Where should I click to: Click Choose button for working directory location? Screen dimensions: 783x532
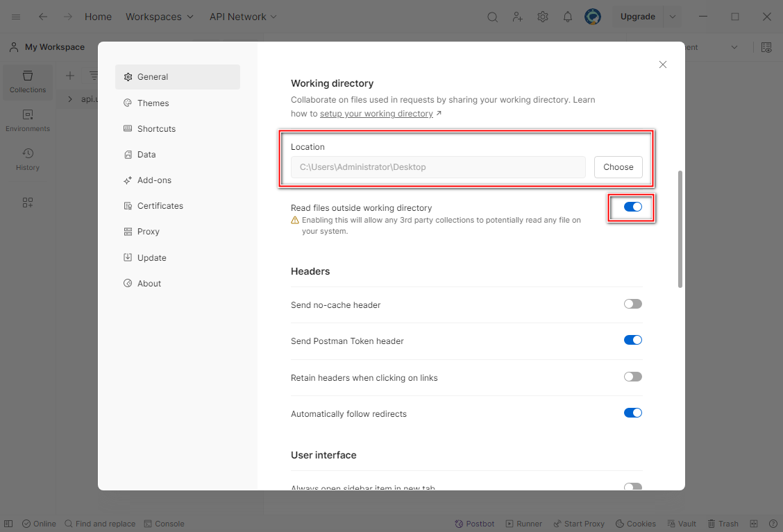pyautogui.click(x=618, y=167)
